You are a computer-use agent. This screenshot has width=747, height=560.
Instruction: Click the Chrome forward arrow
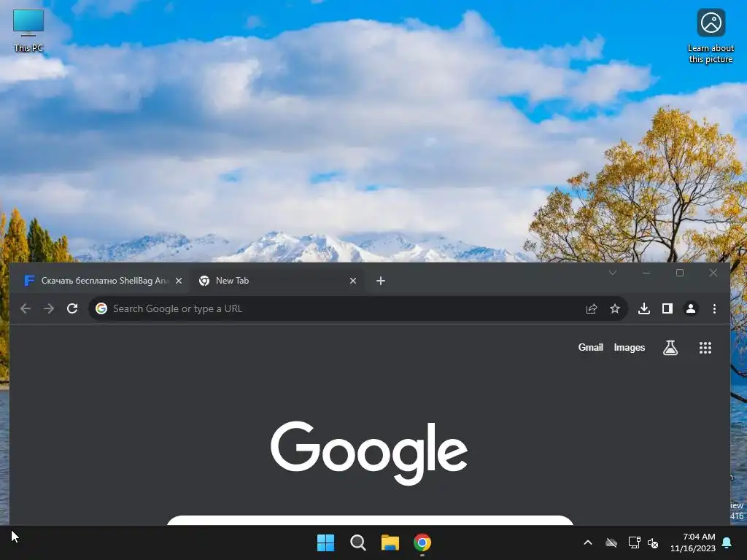pos(49,308)
